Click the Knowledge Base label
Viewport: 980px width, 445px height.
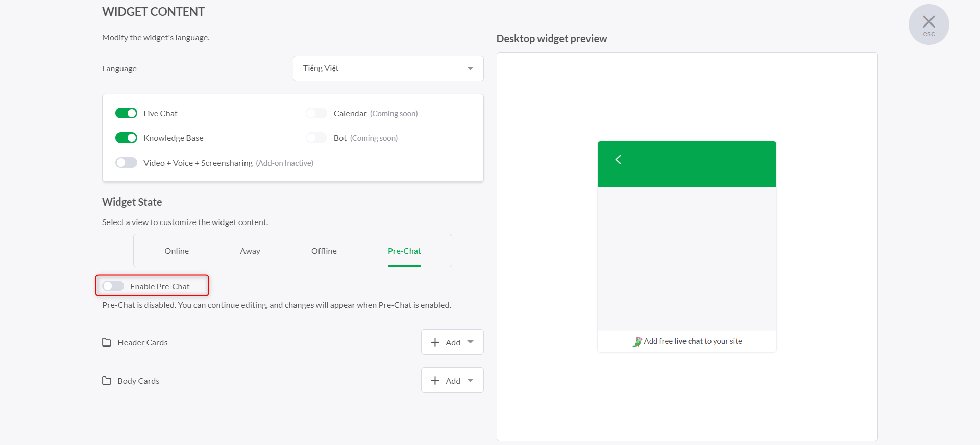174,138
